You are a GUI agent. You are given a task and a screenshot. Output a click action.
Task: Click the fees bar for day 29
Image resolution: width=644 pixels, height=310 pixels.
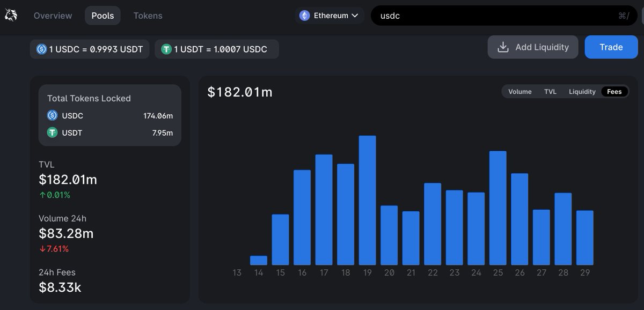click(585, 238)
